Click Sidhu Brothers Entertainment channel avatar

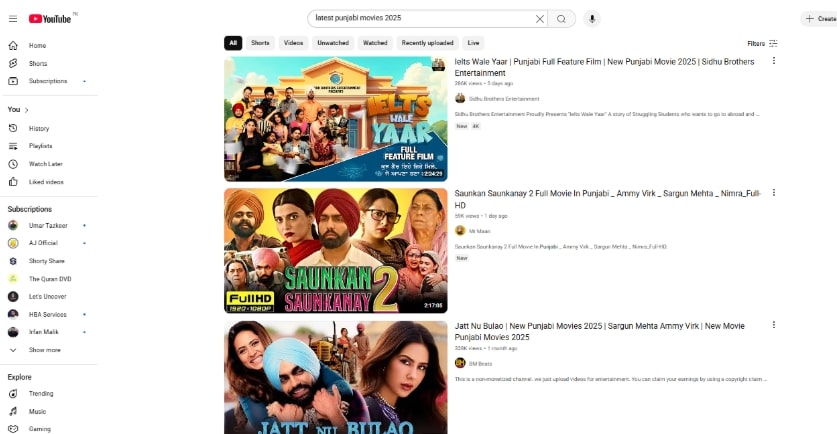pos(460,98)
